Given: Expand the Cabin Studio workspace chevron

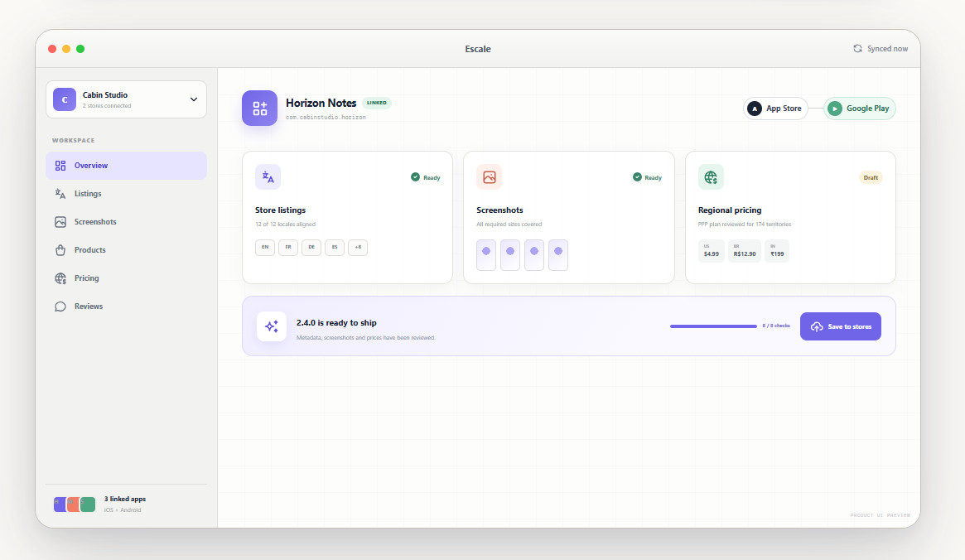Looking at the screenshot, I should coord(194,99).
